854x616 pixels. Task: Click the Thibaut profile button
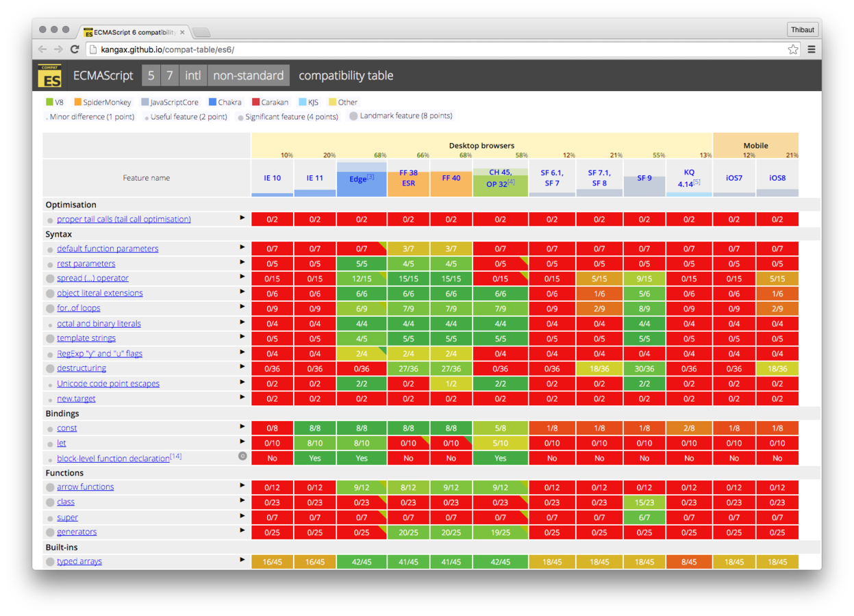click(803, 29)
